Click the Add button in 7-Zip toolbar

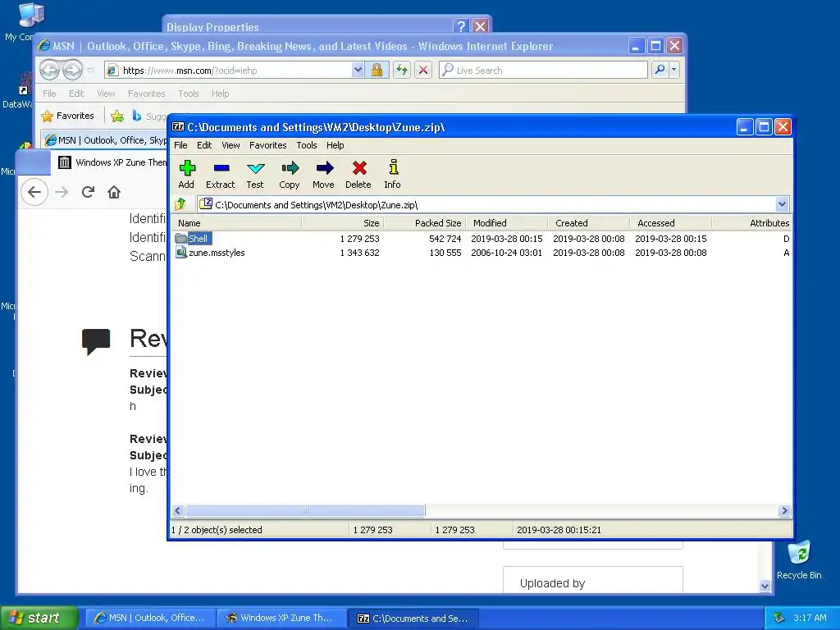(186, 175)
